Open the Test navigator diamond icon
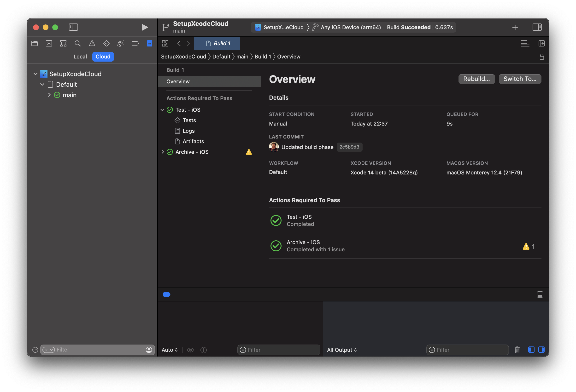 pyautogui.click(x=106, y=44)
